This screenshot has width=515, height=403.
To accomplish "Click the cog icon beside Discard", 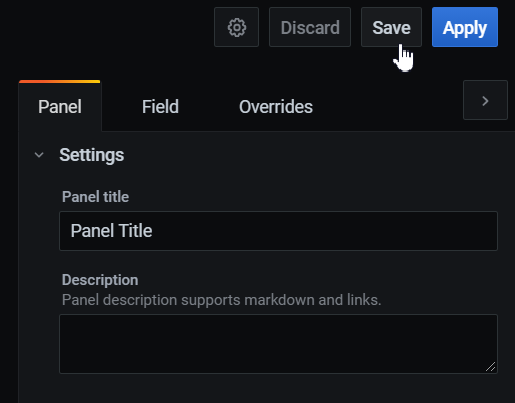I will pos(237,27).
